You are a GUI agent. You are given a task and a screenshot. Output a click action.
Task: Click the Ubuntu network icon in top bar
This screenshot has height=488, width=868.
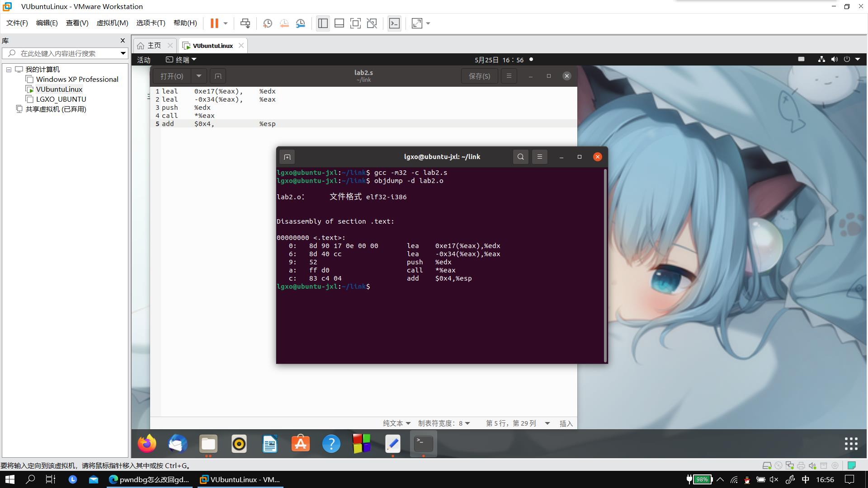(x=821, y=59)
